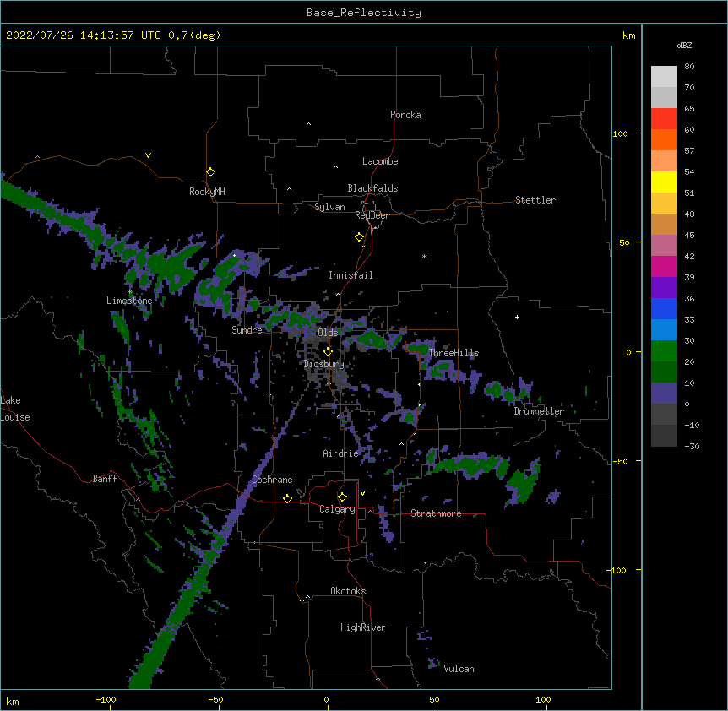Click the Cochrane label
The width and height of the screenshot is (728, 711).
click(x=272, y=480)
